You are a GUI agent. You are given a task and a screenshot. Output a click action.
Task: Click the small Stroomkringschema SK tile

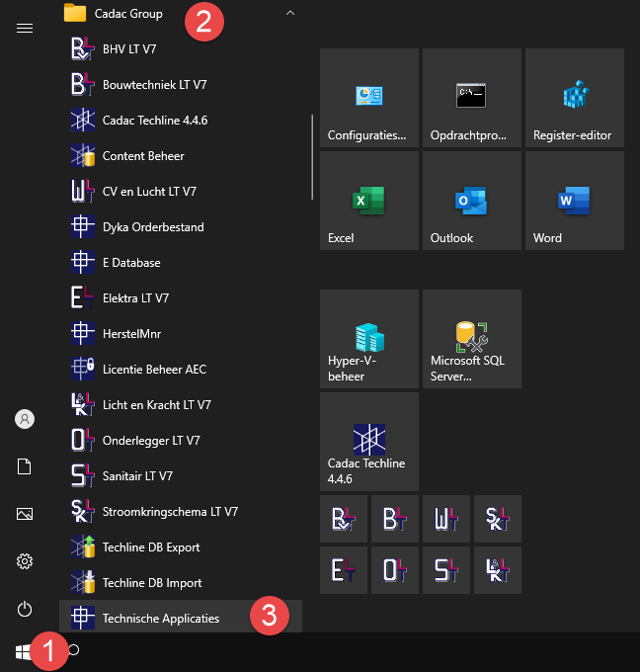[x=498, y=519]
